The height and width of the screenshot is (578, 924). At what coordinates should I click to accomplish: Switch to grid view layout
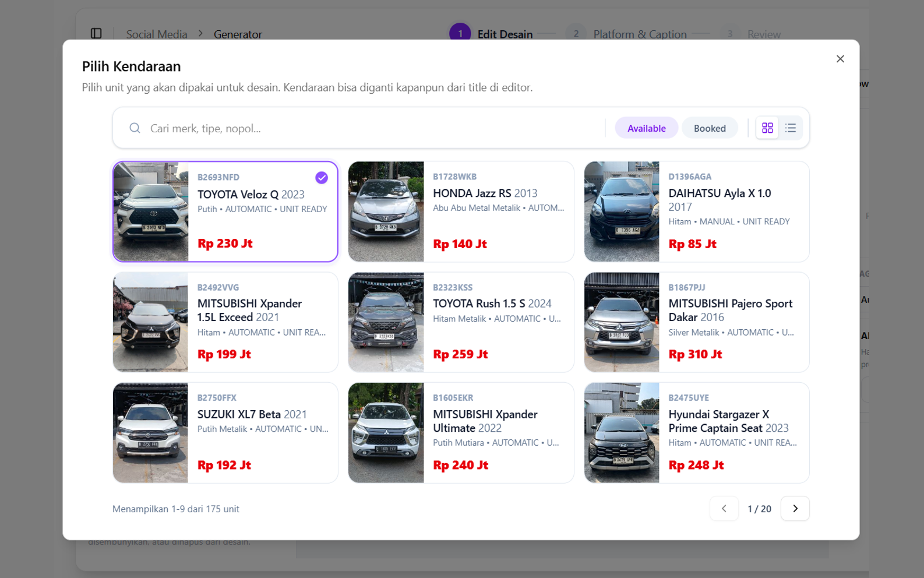[x=767, y=128]
